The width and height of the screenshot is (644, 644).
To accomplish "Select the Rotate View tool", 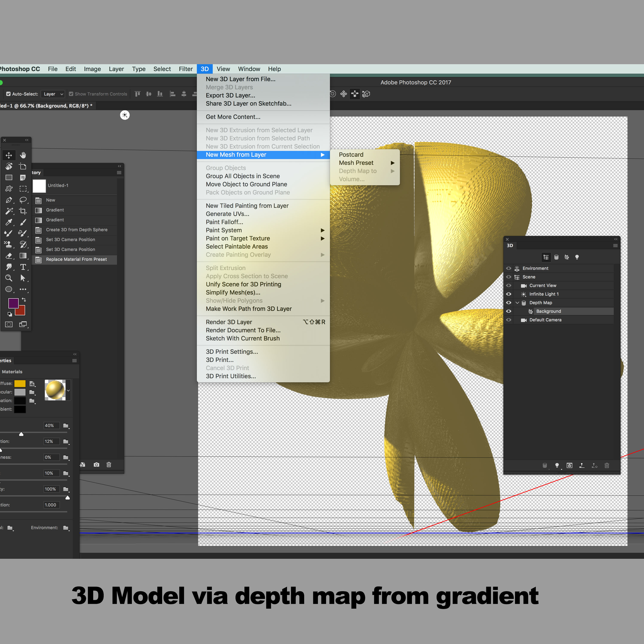I will tap(9, 166).
